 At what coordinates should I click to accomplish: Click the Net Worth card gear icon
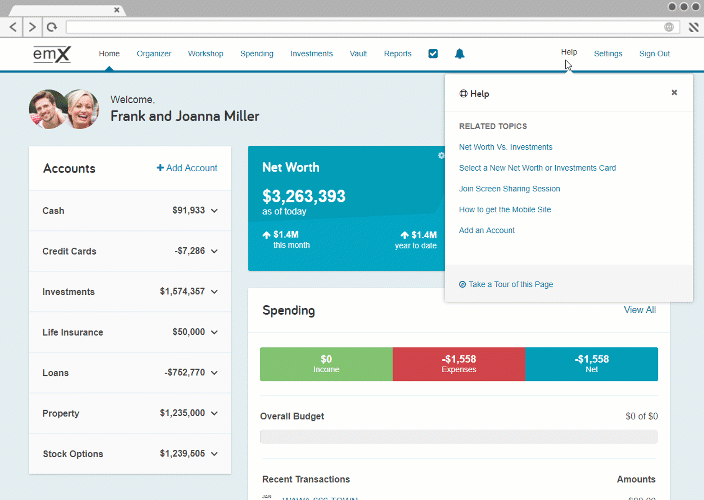click(x=441, y=155)
